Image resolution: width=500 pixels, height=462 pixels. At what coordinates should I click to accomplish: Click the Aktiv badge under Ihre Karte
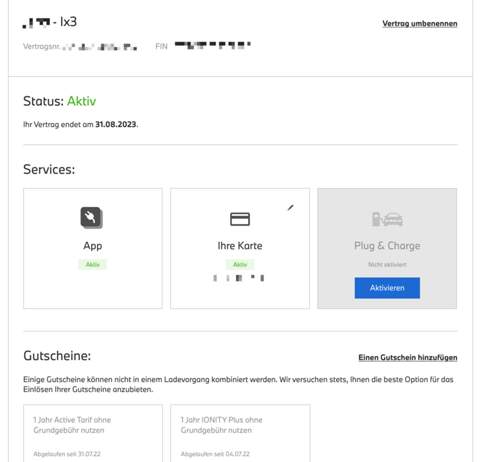[x=240, y=264]
